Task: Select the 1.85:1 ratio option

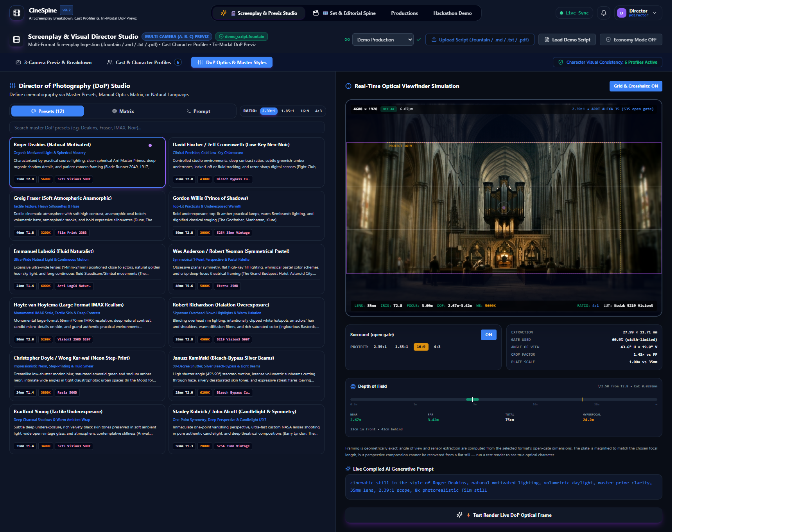Action: (x=287, y=111)
